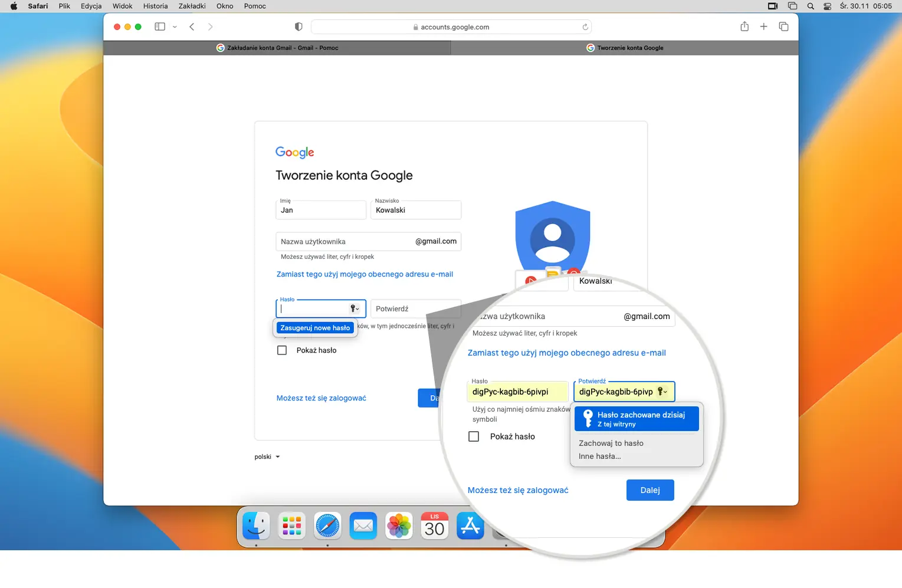This screenshot has height=588, width=902.
Task: Click the Nazwa użytkownika field
Action: point(369,241)
